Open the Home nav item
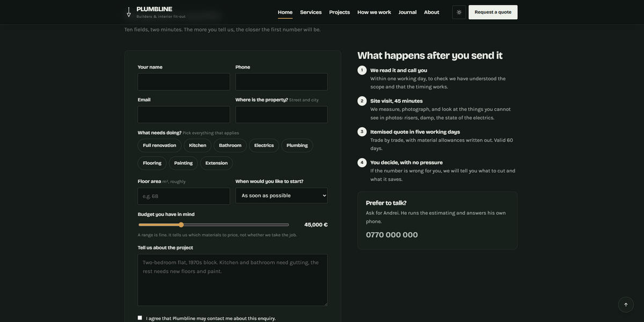The height and width of the screenshot is (322, 644). click(285, 12)
